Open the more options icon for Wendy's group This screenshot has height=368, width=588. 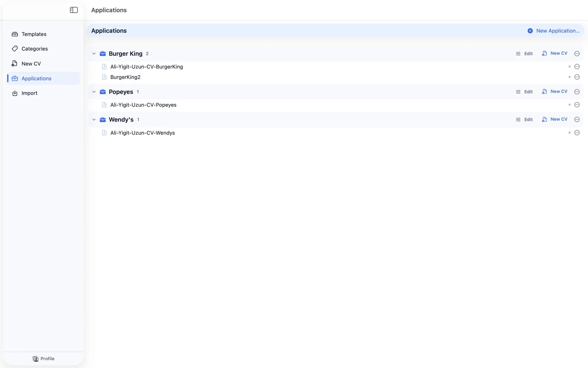(577, 120)
